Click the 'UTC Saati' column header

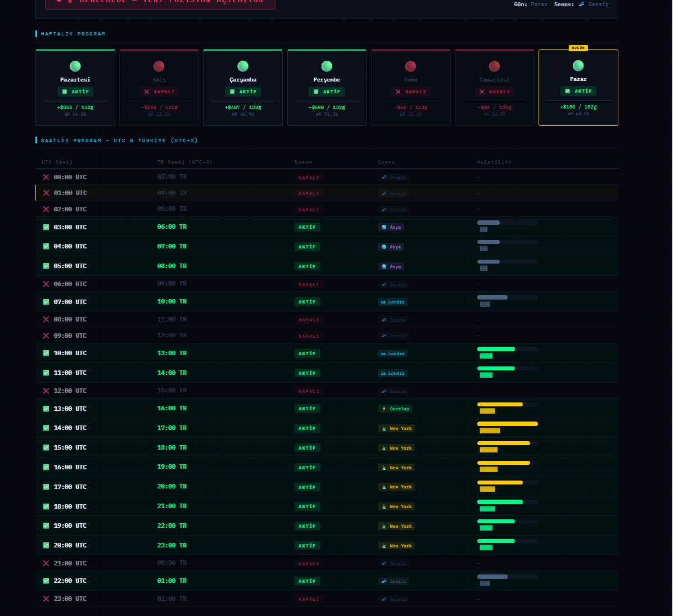[x=57, y=162]
